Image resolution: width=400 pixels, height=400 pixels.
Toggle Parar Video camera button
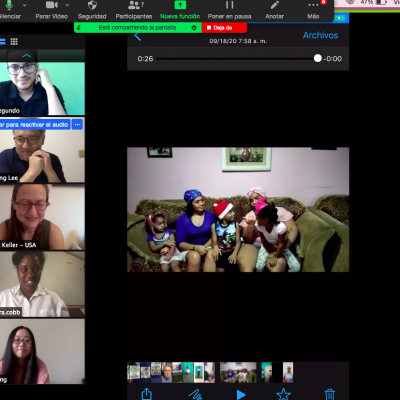(51, 10)
